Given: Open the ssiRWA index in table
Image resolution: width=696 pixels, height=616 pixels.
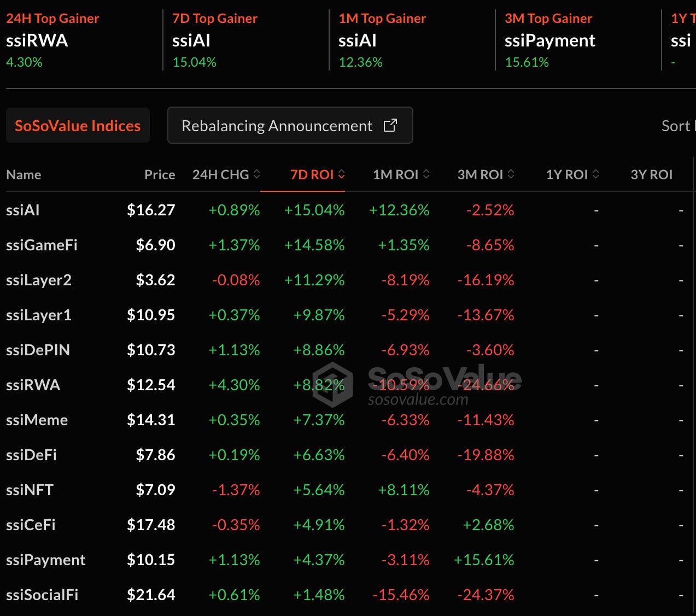Looking at the screenshot, I should click(348, 385).
